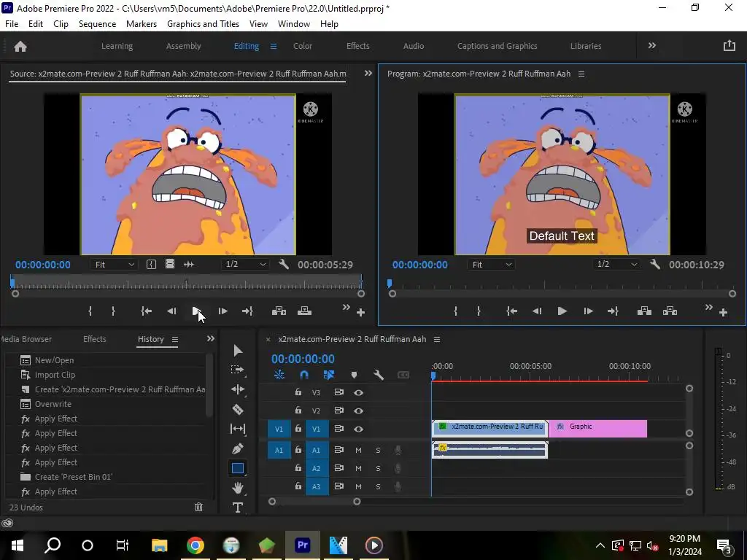Select Overwrite history entry
The image size is (747, 560).
coord(107,404)
